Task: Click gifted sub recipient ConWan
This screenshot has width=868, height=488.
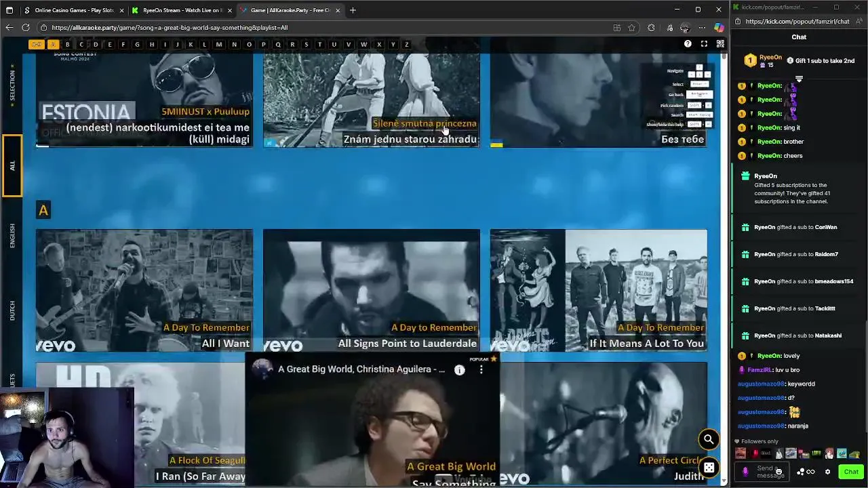Action: pos(826,227)
